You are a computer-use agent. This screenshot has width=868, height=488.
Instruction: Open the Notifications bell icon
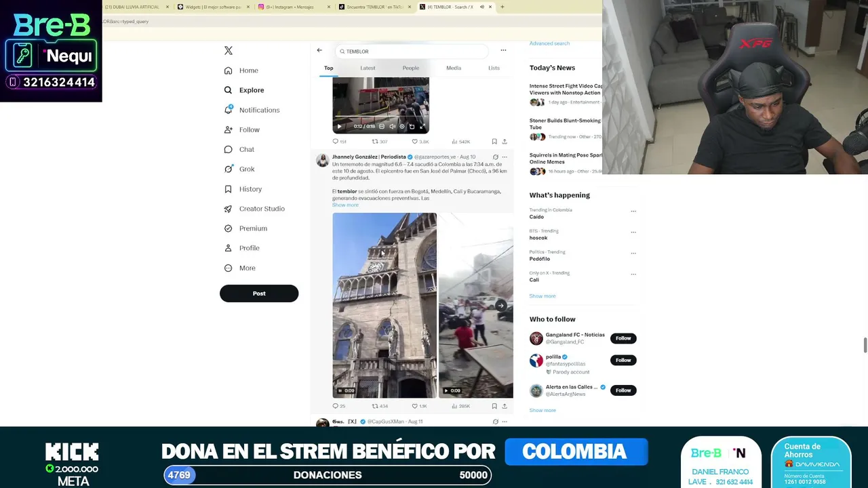tap(229, 110)
